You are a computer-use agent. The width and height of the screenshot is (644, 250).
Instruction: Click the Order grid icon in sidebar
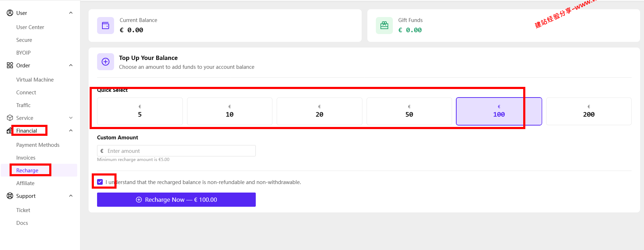(x=10, y=65)
